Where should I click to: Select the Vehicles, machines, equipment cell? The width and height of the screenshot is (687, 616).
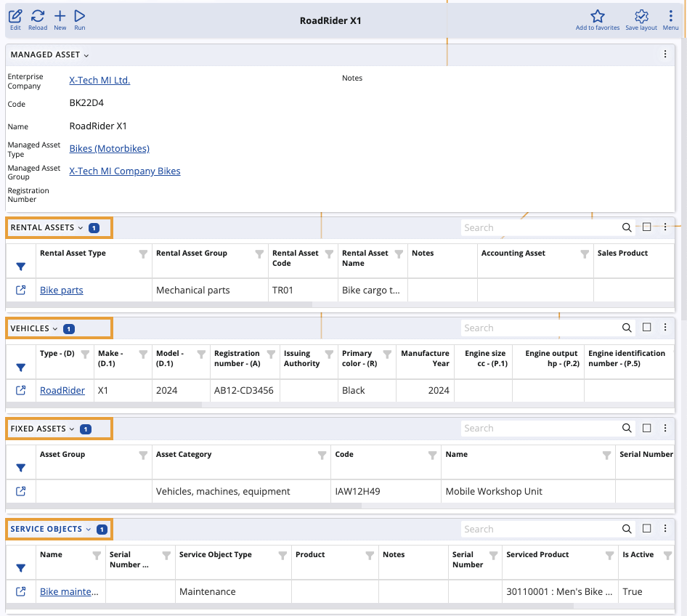click(x=241, y=491)
